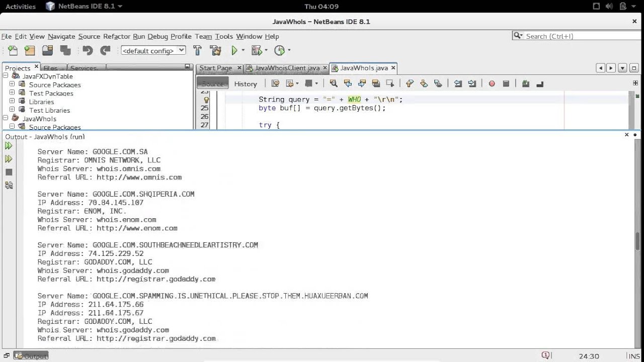
Task: Expand Source Packages under JavaFXDynTable
Action: point(12,84)
